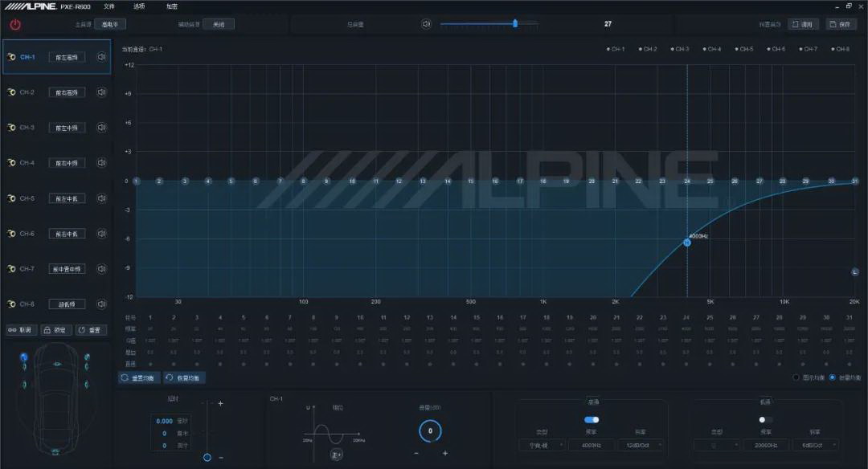Image resolution: width=868 pixels, height=469 pixels.
Task: Click the CH-4 RCA connector icon
Action: coord(11,162)
